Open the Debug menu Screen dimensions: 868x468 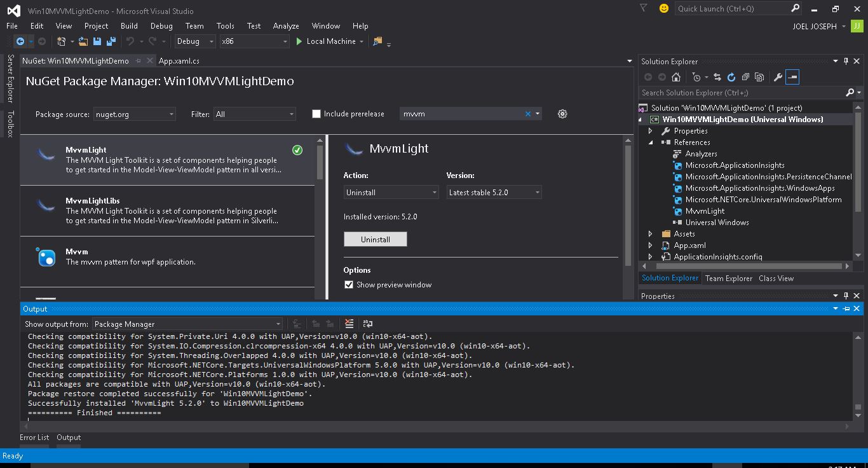(x=161, y=26)
